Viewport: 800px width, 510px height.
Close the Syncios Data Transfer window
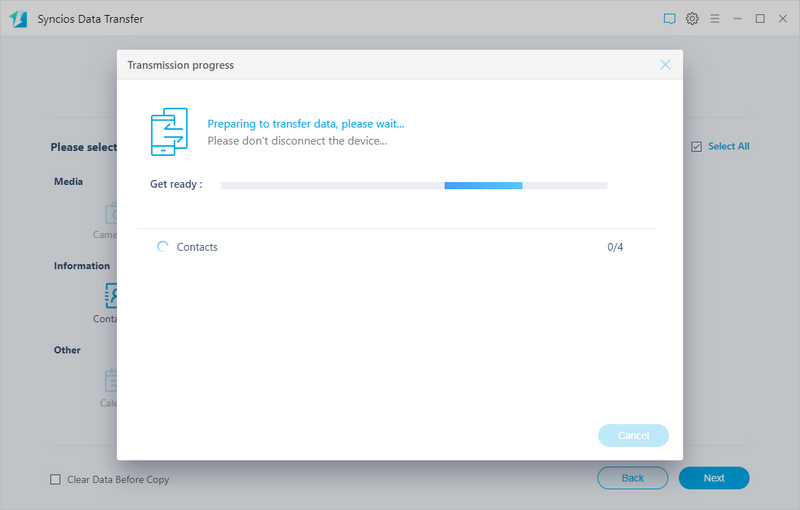click(x=783, y=19)
